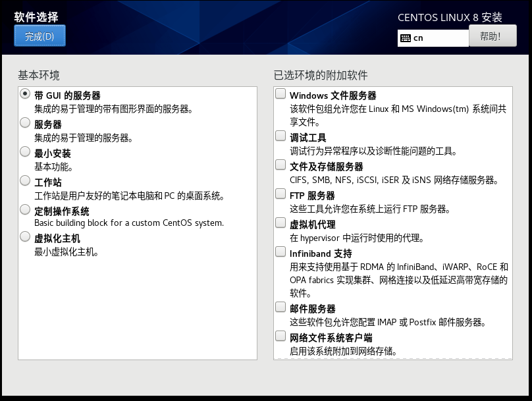
Task: Click the text 在 hypervisor 中运行时使用的代理。
Action: 358,238
